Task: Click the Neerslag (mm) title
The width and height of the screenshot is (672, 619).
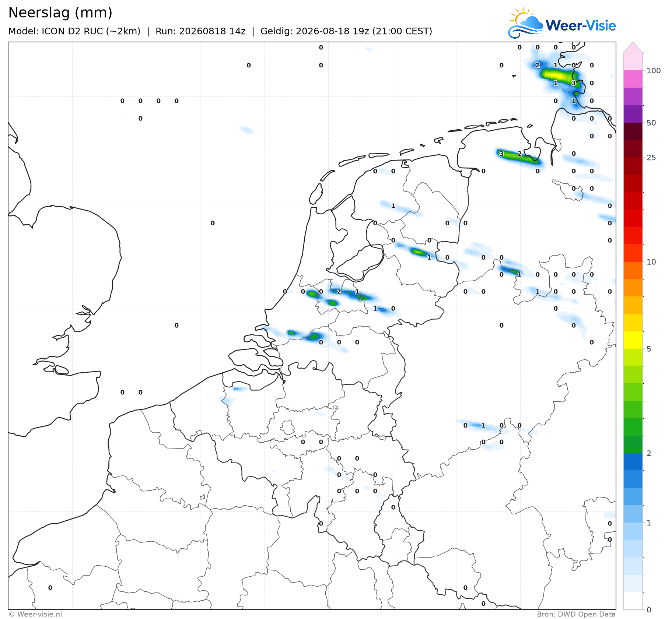Action: point(60,13)
